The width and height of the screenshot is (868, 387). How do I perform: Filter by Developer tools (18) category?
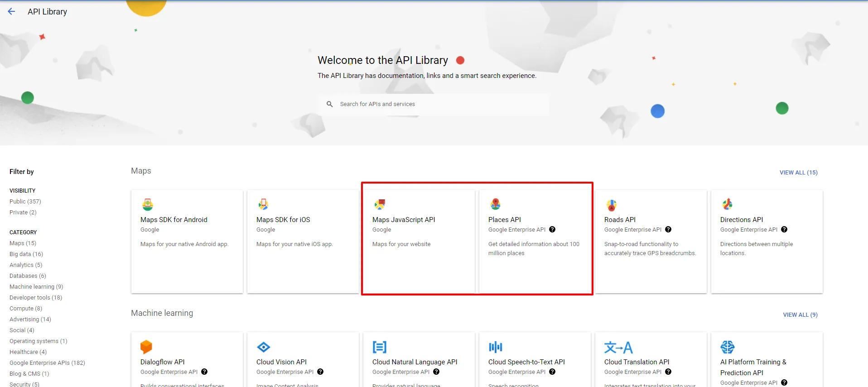(x=36, y=298)
